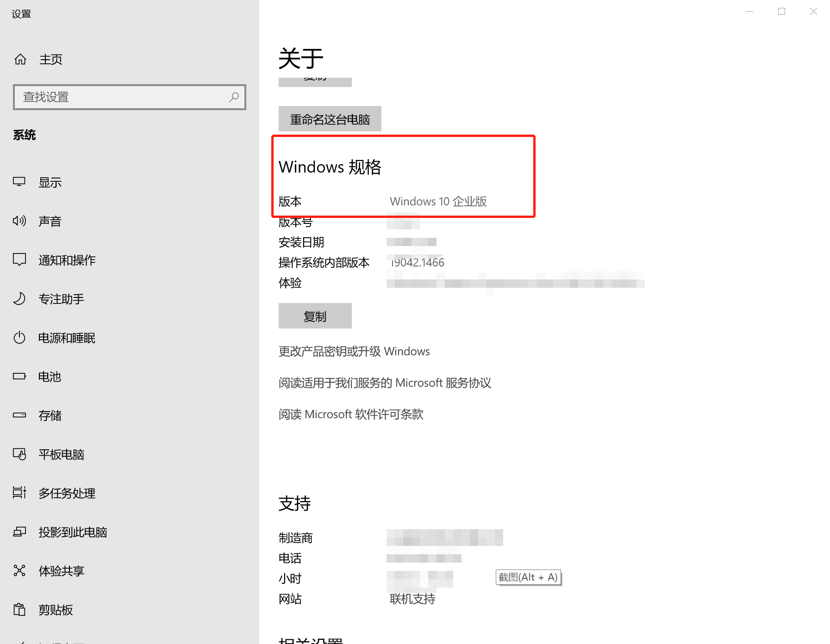Click the 系统 sidebar heading
This screenshot has height=644, width=830.
(25, 135)
